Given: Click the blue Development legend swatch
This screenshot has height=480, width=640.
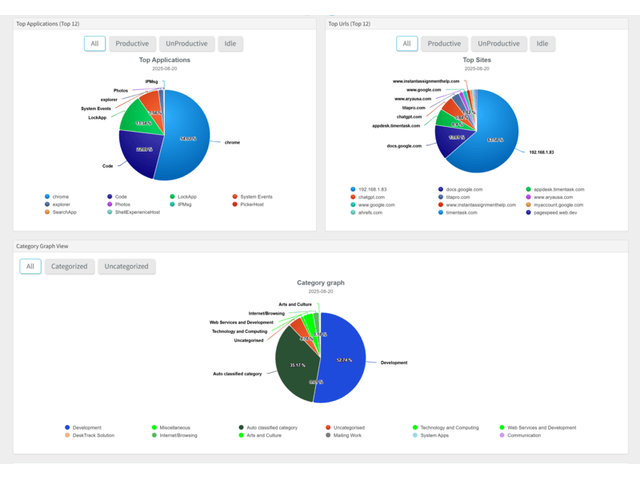Looking at the screenshot, I should click(x=67, y=428).
